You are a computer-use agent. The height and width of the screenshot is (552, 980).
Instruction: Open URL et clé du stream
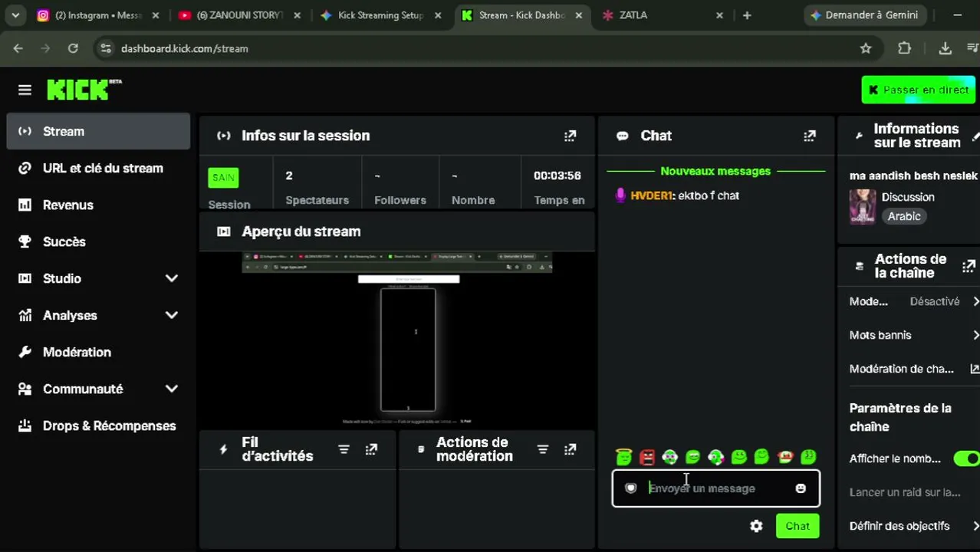98,168
